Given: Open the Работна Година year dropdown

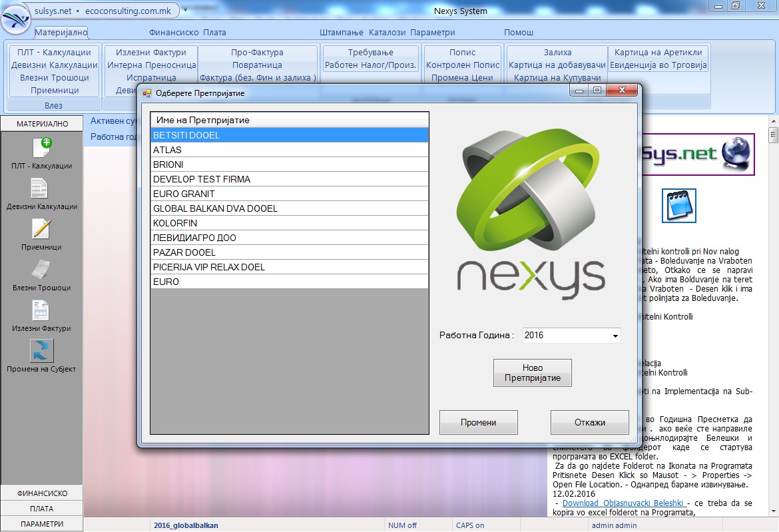Looking at the screenshot, I should coord(614,335).
